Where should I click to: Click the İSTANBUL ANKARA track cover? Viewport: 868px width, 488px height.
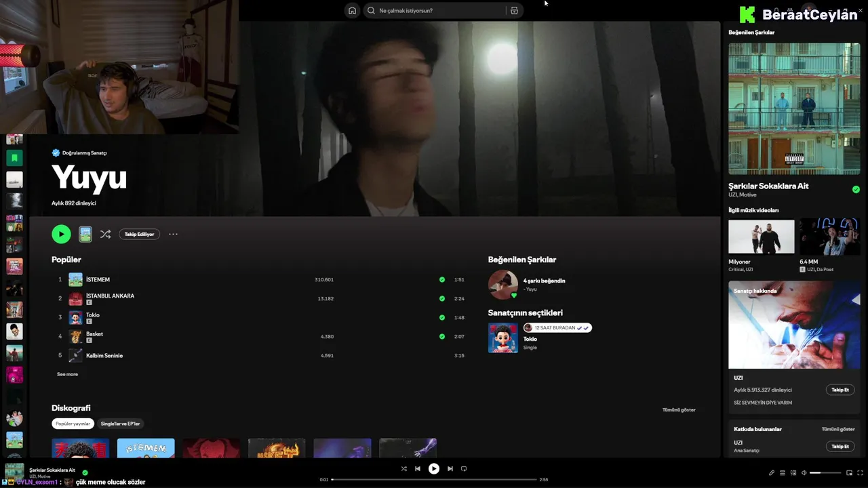[x=75, y=298]
